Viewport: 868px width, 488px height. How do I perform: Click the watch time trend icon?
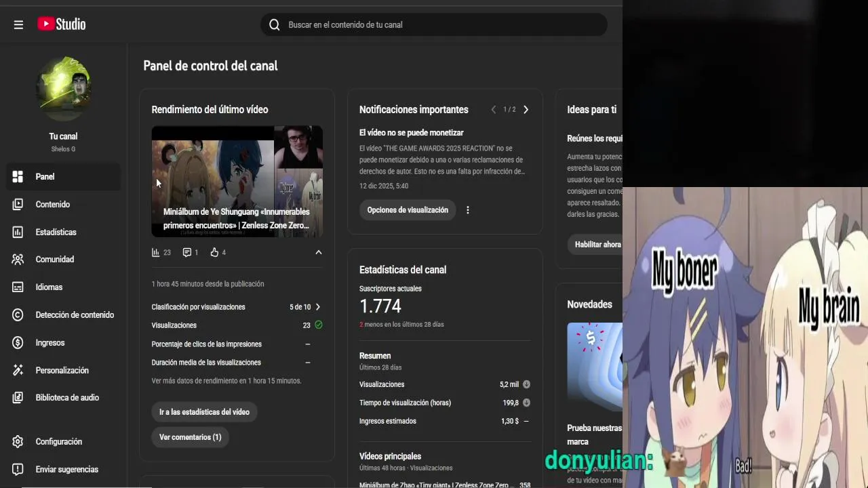[x=526, y=403]
